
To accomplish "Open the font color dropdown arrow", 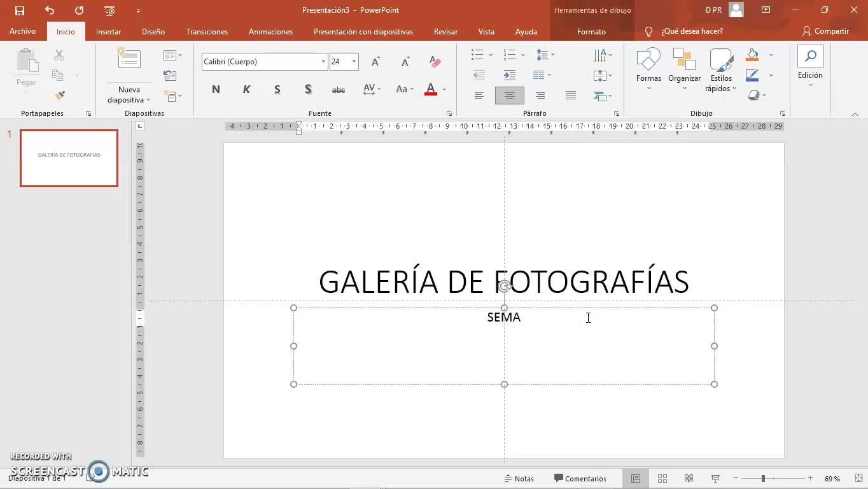I will click(x=444, y=90).
